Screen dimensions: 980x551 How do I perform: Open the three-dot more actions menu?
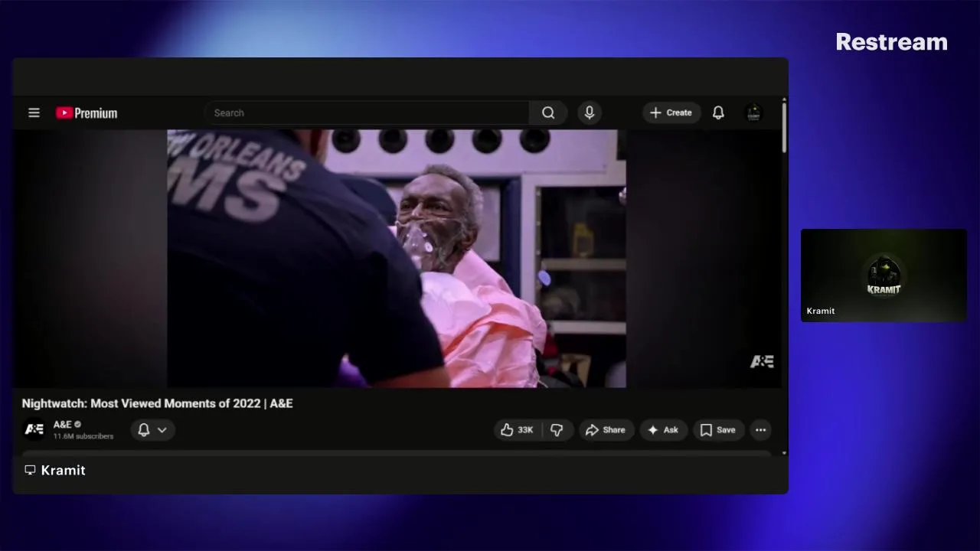pos(760,430)
